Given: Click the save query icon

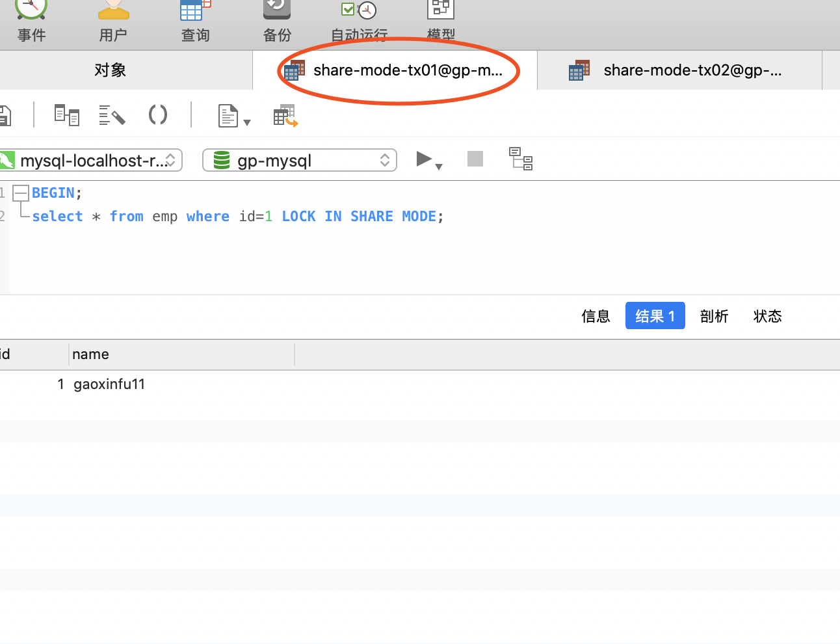Looking at the screenshot, I should coord(5,116).
